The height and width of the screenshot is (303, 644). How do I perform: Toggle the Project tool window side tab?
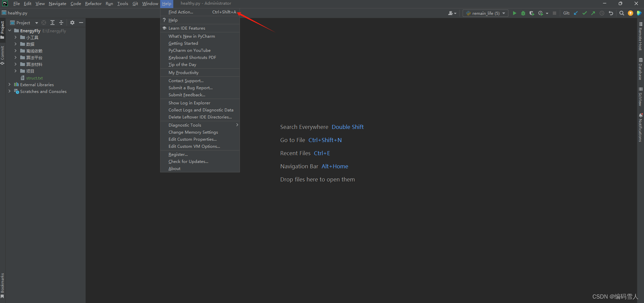2,30
